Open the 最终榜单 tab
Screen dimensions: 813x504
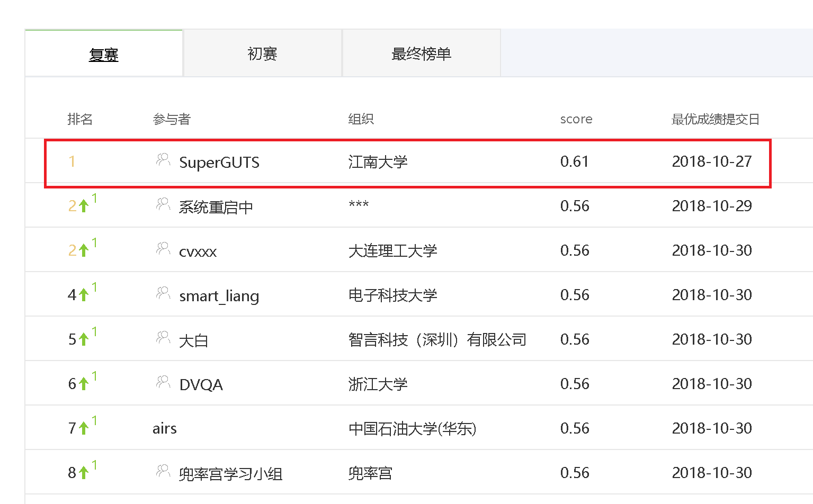pyautogui.click(x=421, y=53)
